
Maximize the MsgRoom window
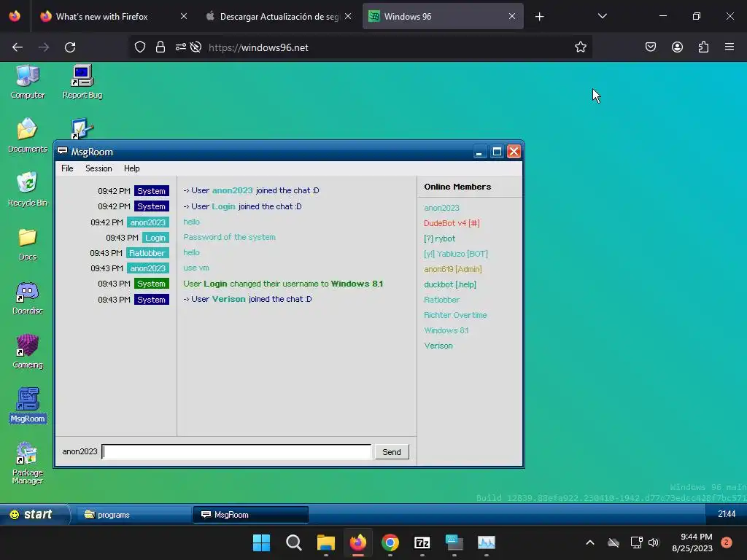pyautogui.click(x=496, y=152)
